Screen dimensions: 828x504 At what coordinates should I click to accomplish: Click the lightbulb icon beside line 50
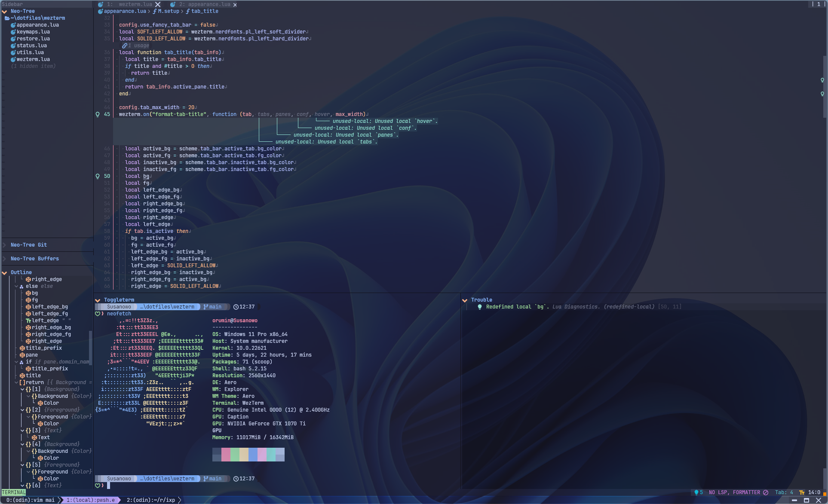[98, 176]
